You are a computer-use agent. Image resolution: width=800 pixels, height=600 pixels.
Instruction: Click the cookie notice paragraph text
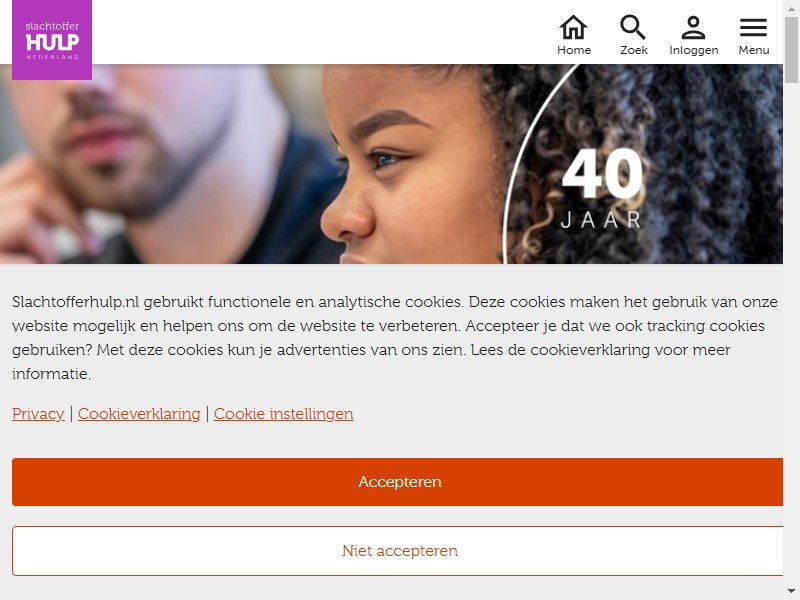click(x=395, y=338)
